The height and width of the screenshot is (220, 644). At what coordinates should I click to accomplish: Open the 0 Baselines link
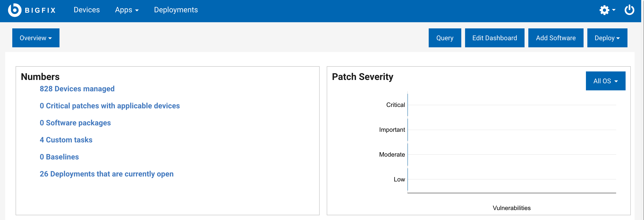[59, 157]
